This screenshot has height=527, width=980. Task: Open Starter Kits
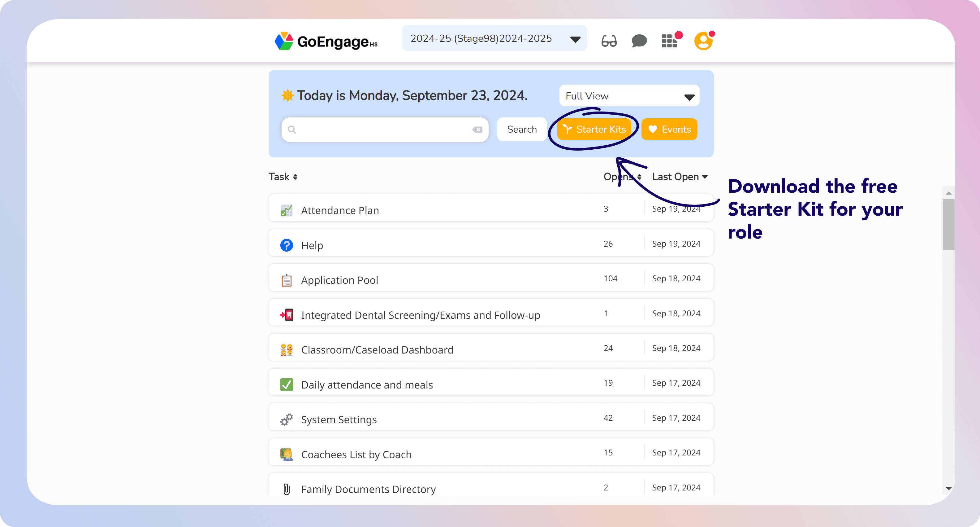(x=594, y=130)
